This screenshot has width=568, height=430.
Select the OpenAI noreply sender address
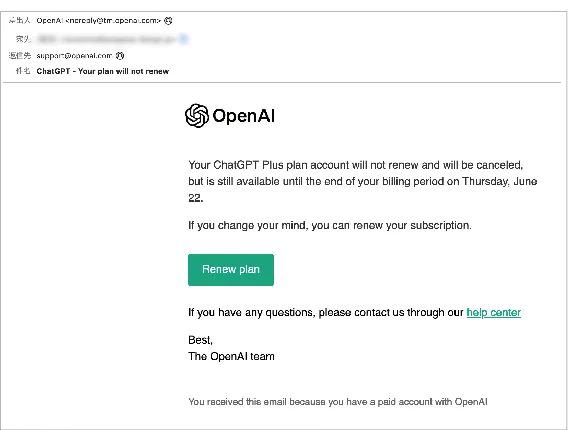pyautogui.click(x=98, y=21)
